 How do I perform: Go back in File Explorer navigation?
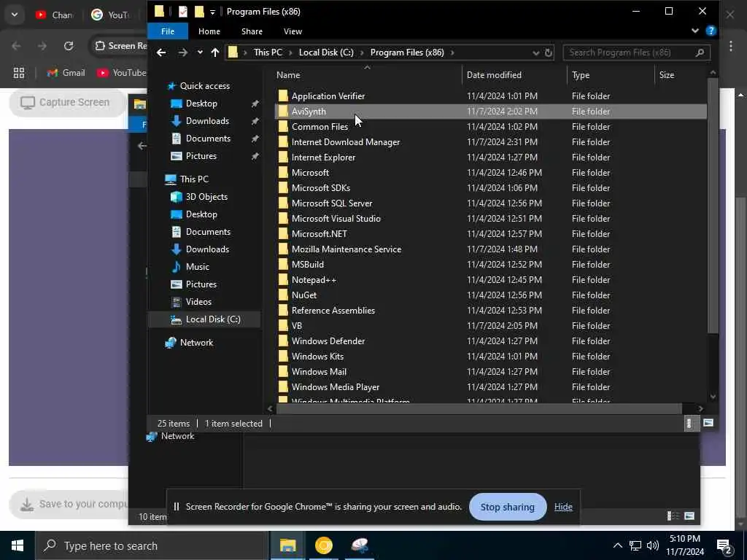pyautogui.click(x=161, y=52)
